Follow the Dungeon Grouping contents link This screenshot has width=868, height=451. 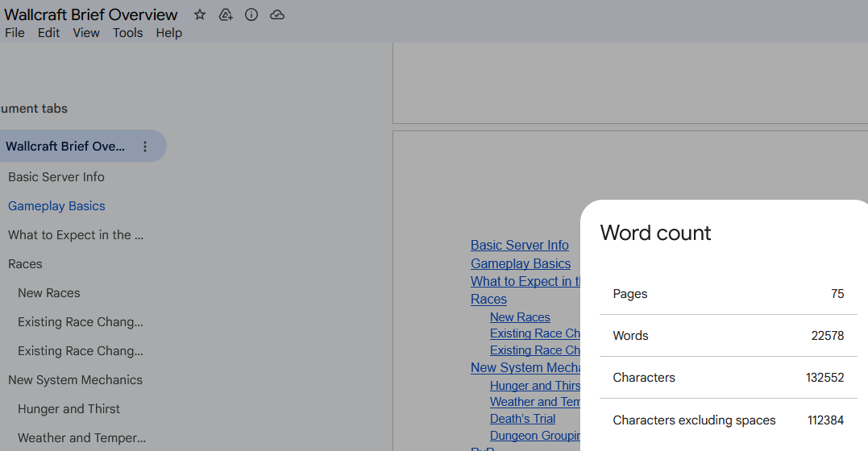coord(535,436)
